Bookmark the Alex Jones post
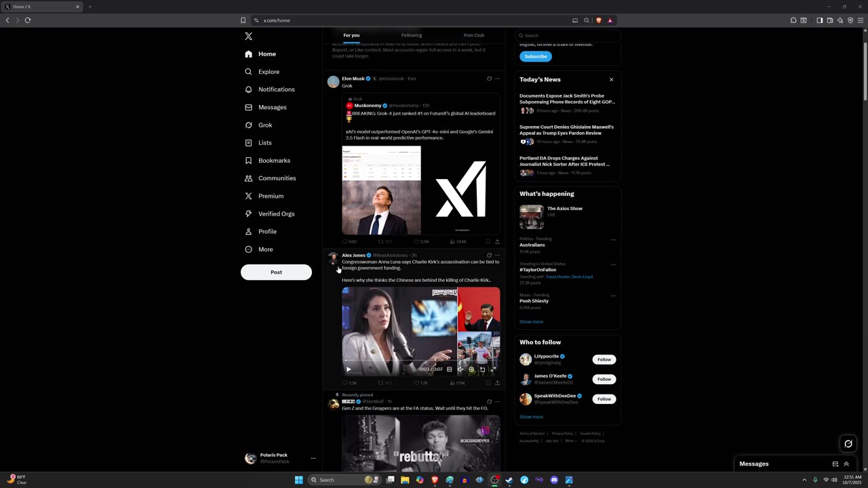 pos(488,383)
